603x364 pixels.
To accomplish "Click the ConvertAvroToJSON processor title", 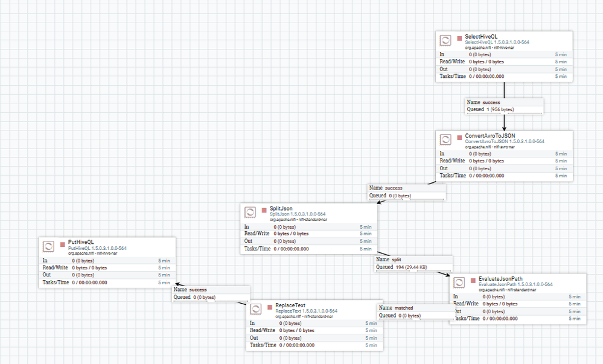I will tap(490, 135).
